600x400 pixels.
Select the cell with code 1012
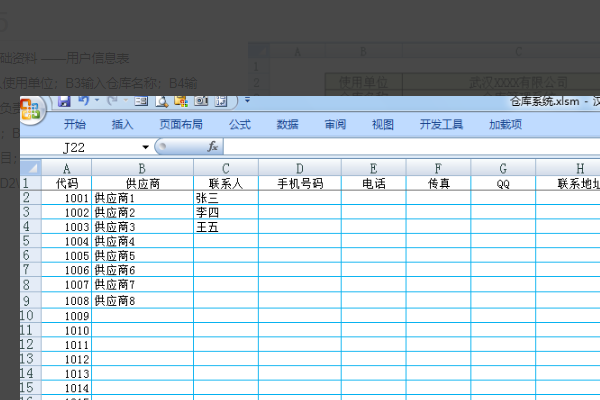(x=67, y=359)
